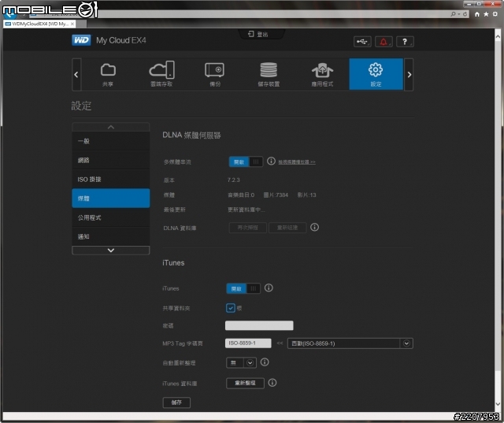Click info icon beside 自動重新整理 dropdown
Image resolution: width=504 pixels, height=423 pixels.
click(265, 362)
